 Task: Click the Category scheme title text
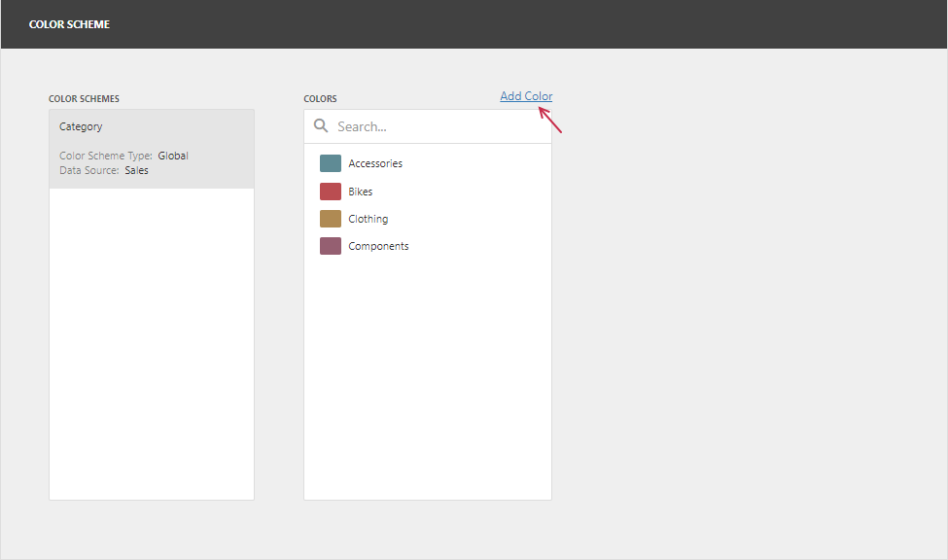[x=81, y=126]
